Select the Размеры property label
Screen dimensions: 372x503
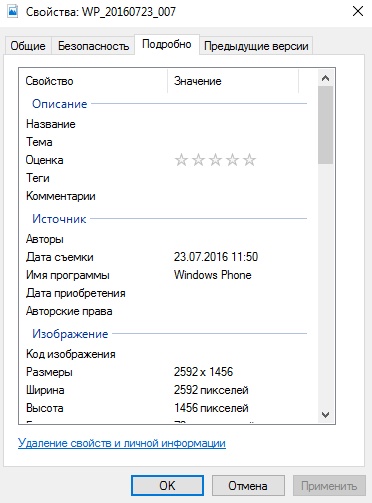pyautogui.click(x=49, y=372)
